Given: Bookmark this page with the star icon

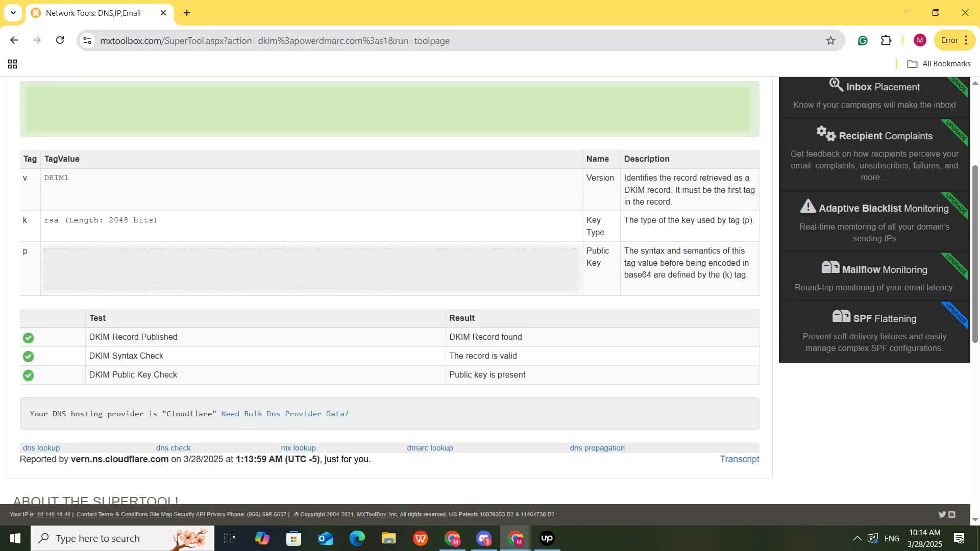Looking at the screenshot, I should pos(830,40).
